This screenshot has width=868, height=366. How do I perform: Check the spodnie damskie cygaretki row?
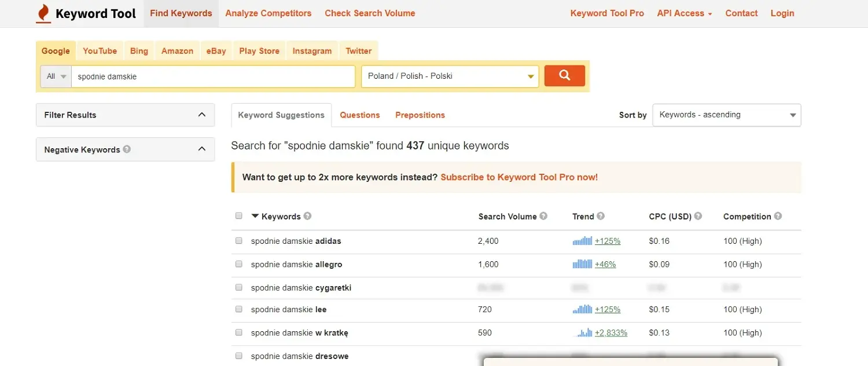239,287
